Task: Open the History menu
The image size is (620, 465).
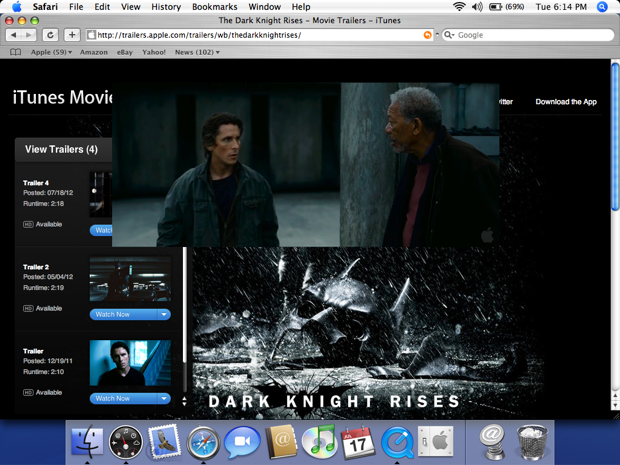Action: [x=166, y=7]
